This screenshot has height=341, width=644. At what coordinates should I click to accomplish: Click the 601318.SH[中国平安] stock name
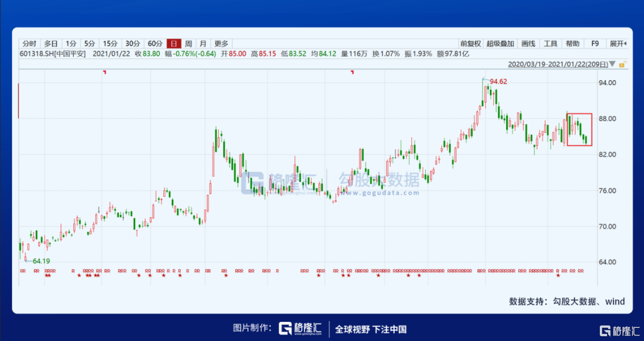(x=52, y=54)
